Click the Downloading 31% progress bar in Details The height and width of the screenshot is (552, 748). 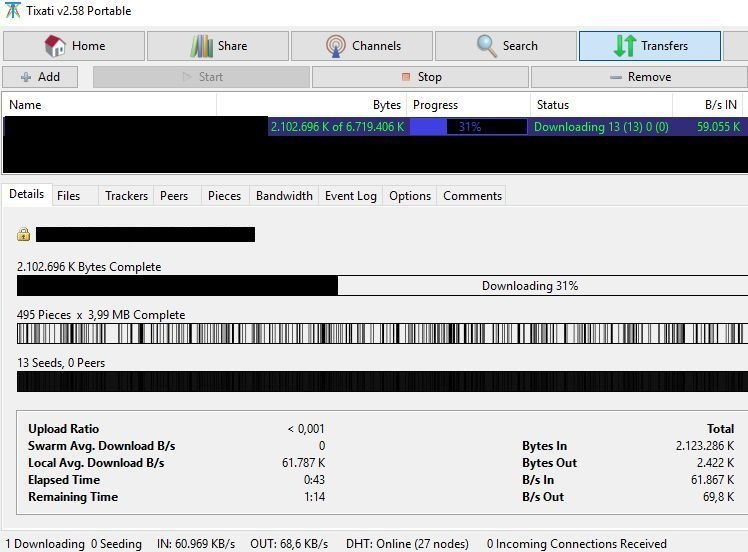382,286
